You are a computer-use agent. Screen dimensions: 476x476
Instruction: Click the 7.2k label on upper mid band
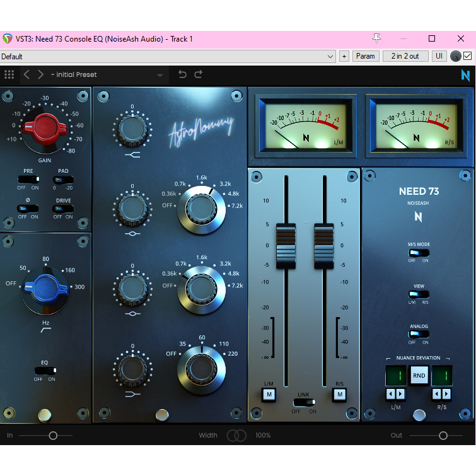237,206
